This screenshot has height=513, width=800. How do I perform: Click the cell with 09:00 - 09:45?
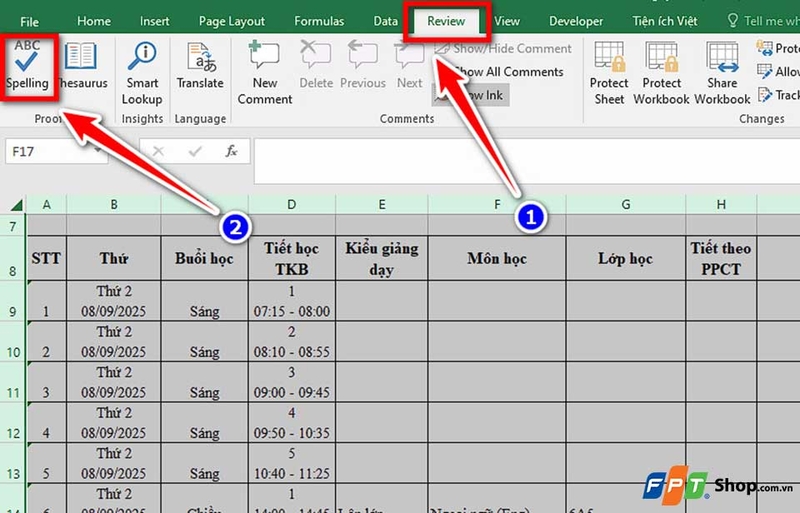291,382
